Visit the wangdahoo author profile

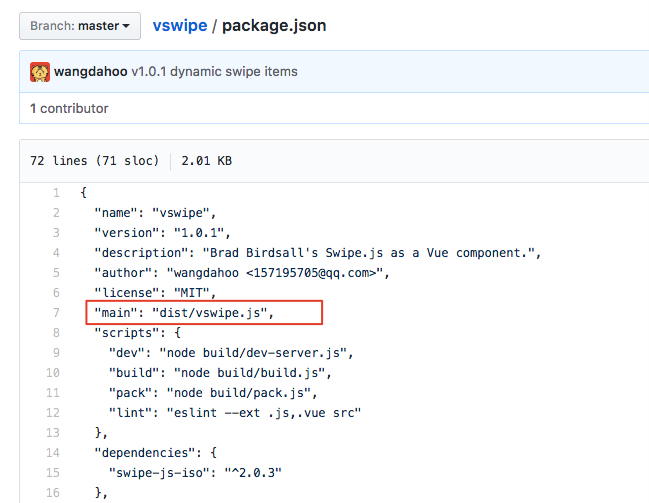[x=91, y=72]
